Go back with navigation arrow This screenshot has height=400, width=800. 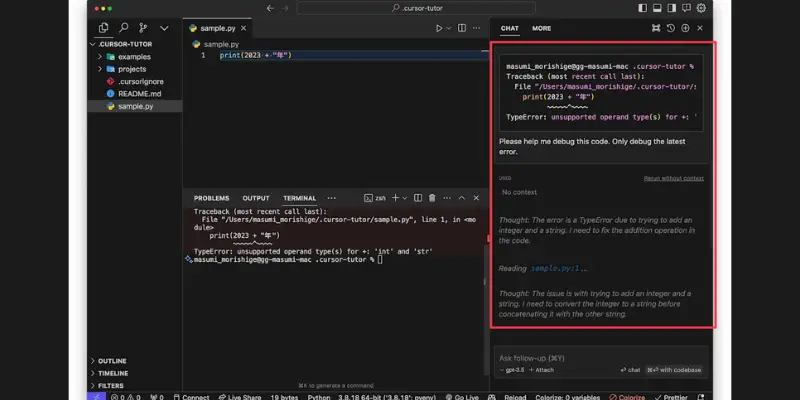click(x=270, y=8)
